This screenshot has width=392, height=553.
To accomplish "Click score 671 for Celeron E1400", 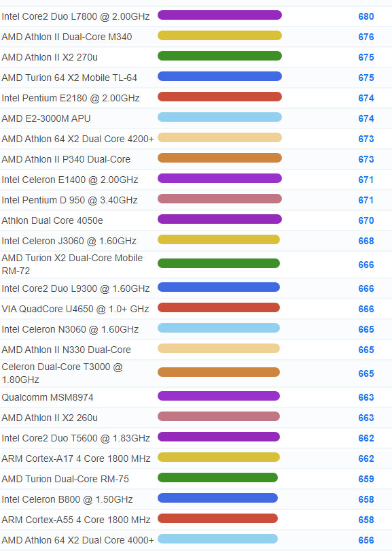I will pyautogui.click(x=366, y=180).
